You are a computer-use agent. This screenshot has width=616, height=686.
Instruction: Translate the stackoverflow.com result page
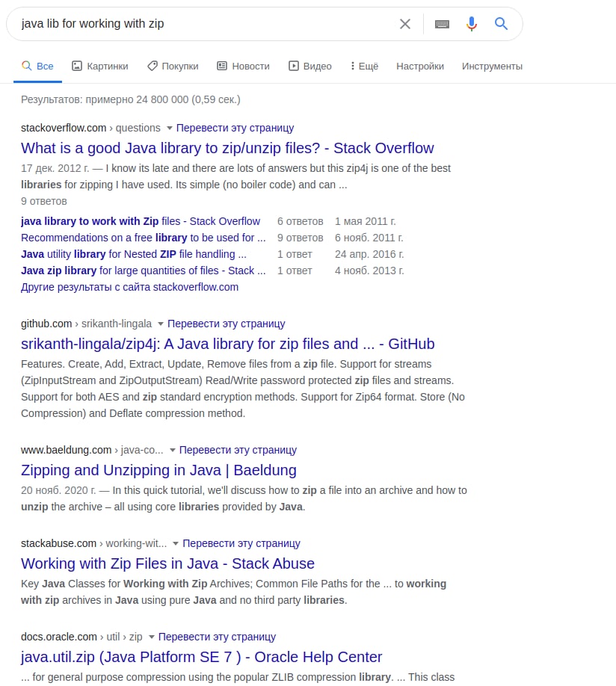click(x=235, y=128)
